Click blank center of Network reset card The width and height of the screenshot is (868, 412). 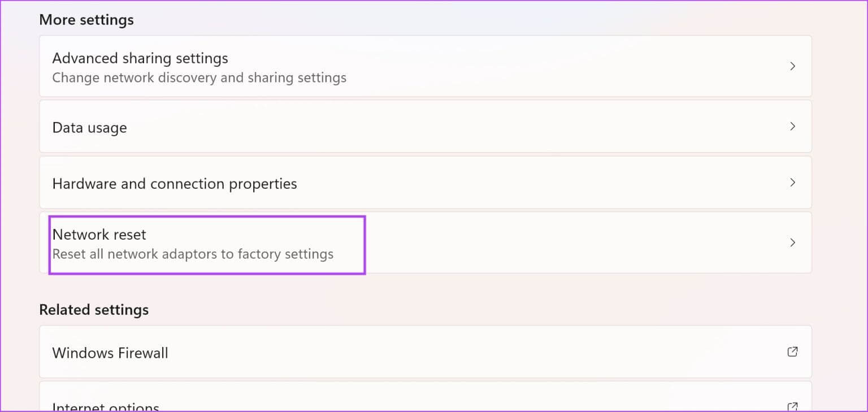[x=565, y=242]
